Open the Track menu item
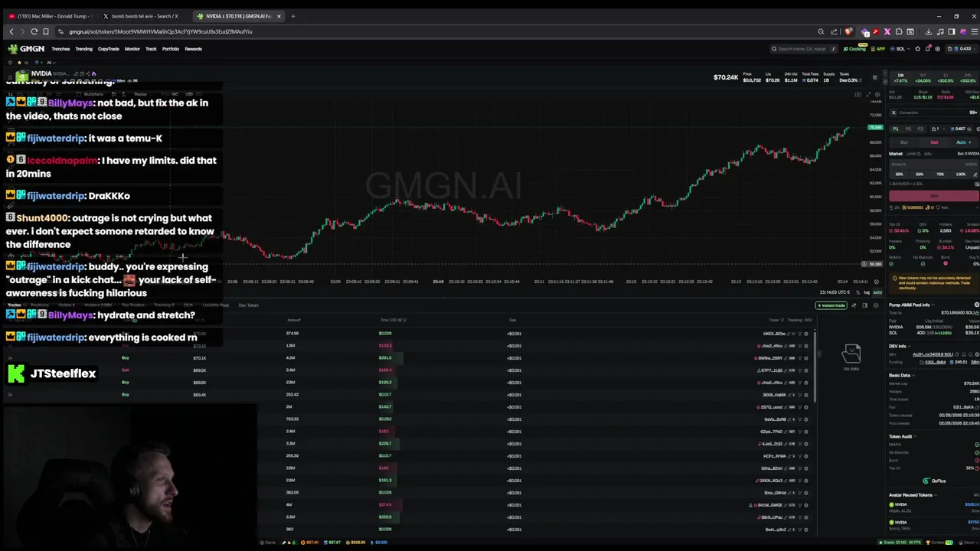 [x=151, y=49]
